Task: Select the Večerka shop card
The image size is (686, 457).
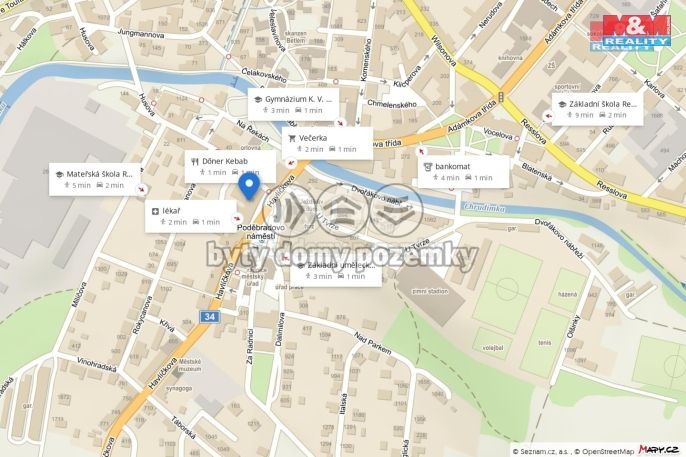Action: (x=327, y=143)
